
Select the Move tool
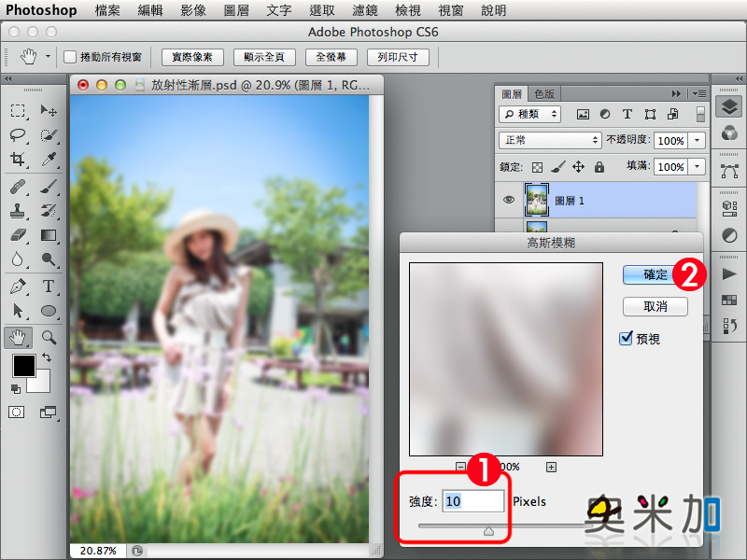tap(49, 111)
